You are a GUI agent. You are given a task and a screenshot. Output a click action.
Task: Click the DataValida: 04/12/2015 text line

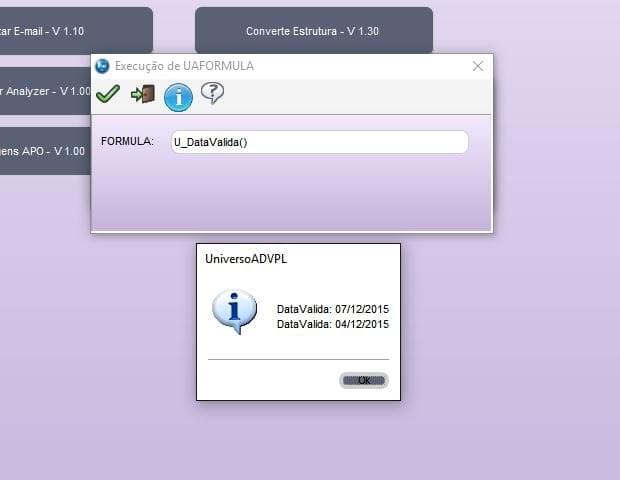(332, 324)
